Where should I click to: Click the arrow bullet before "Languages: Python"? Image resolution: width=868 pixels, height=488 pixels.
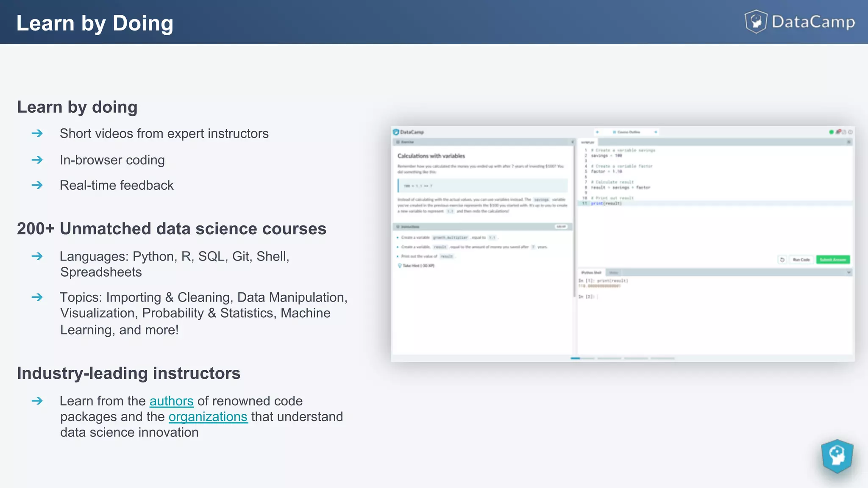37,256
